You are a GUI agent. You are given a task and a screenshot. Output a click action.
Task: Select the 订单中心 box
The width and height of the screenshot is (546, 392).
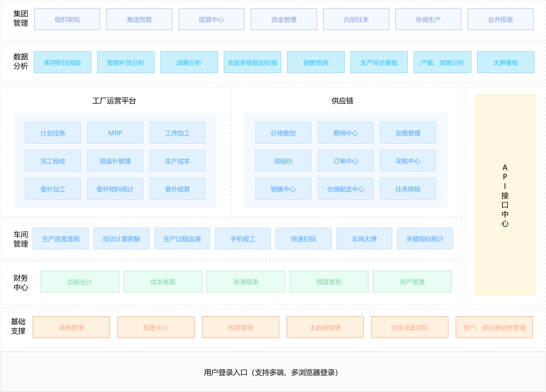346,161
